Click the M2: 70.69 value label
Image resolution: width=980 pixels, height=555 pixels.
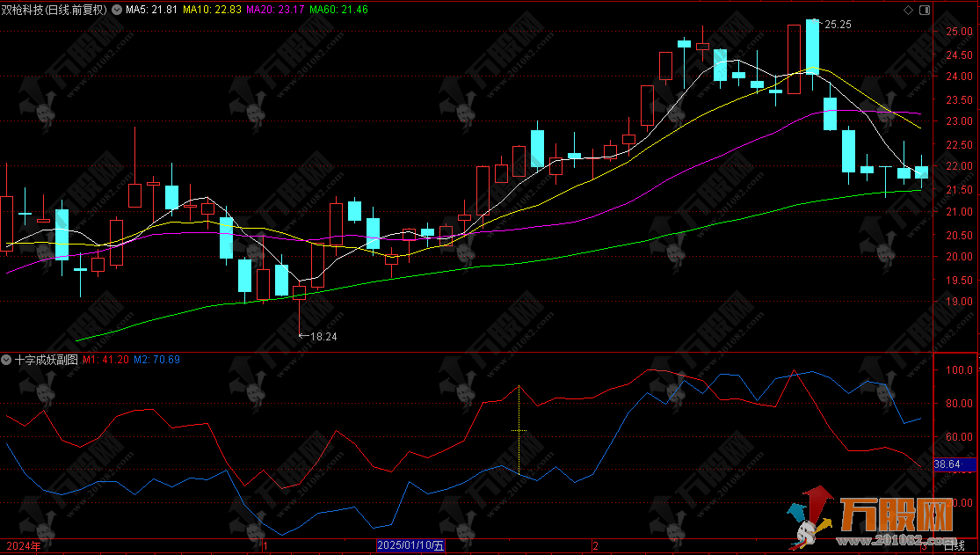156,360
